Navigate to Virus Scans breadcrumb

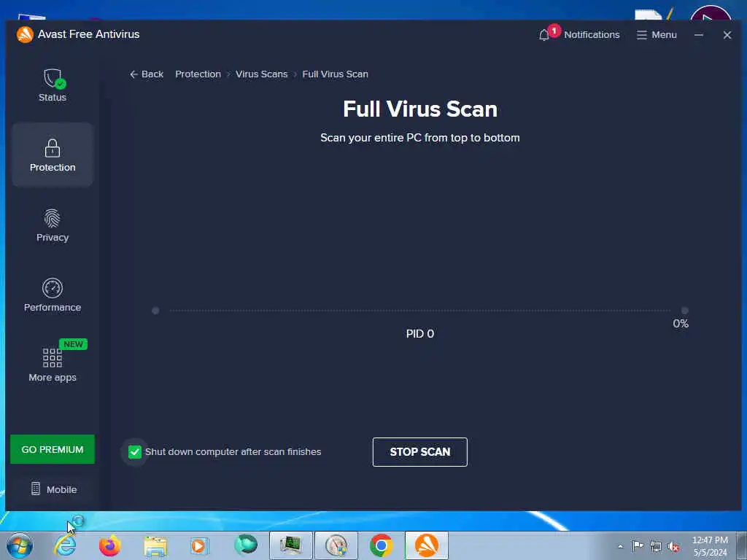[262, 74]
